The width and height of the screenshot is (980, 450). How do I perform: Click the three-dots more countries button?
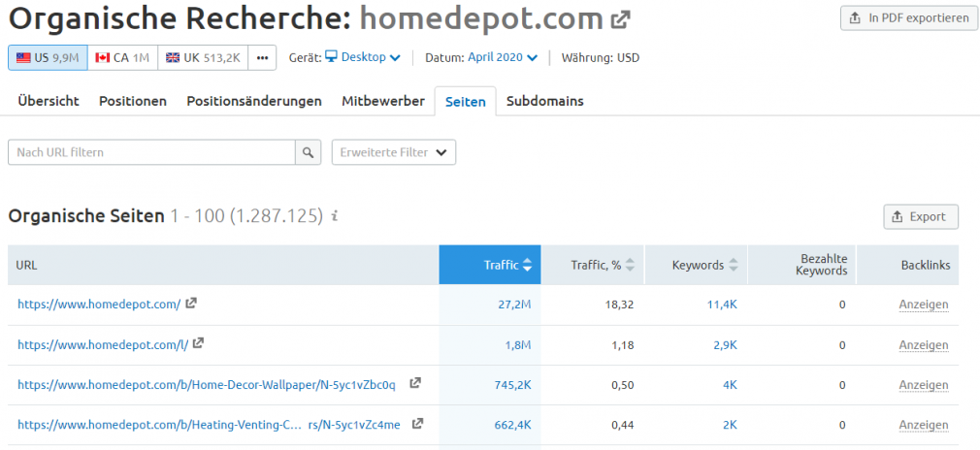262,57
